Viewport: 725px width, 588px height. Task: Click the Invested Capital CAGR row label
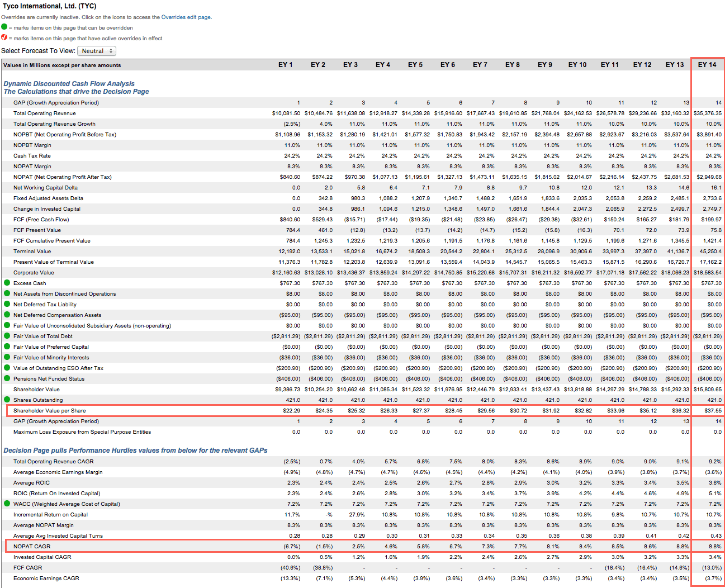(x=42, y=557)
